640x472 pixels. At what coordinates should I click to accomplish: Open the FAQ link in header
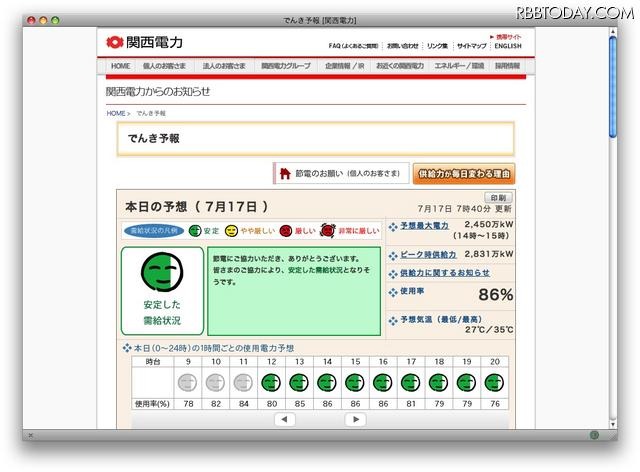[x=353, y=46]
